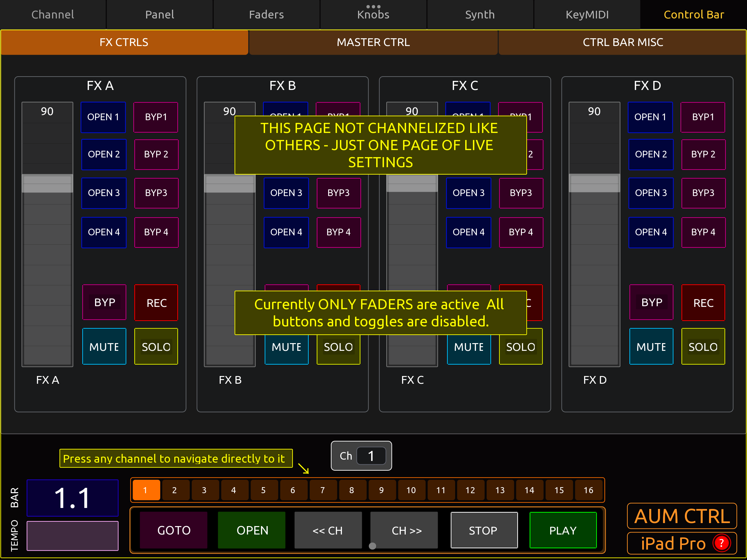The image size is (747, 560).
Task: Toggle REC button in FX A
Action: [x=157, y=303]
